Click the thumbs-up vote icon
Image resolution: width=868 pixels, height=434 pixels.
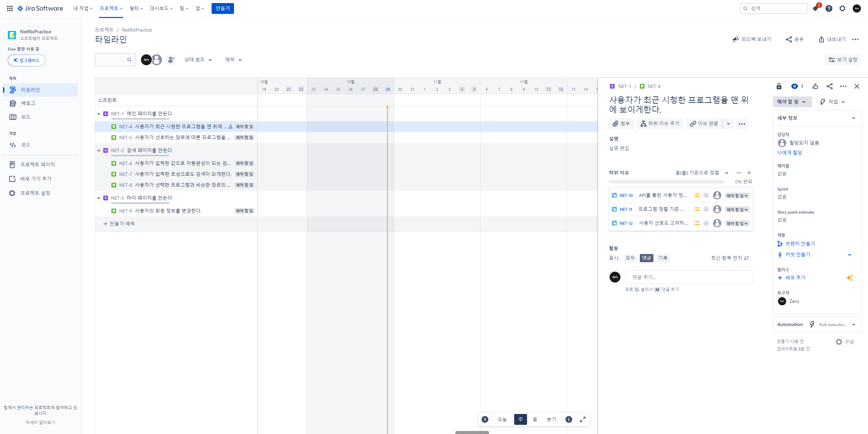point(815,86)
